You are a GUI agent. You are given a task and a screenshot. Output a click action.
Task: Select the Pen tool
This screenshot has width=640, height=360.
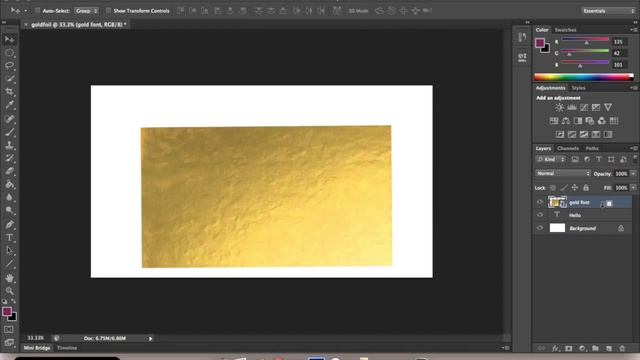pyautogui.click(x=10, y=224)
